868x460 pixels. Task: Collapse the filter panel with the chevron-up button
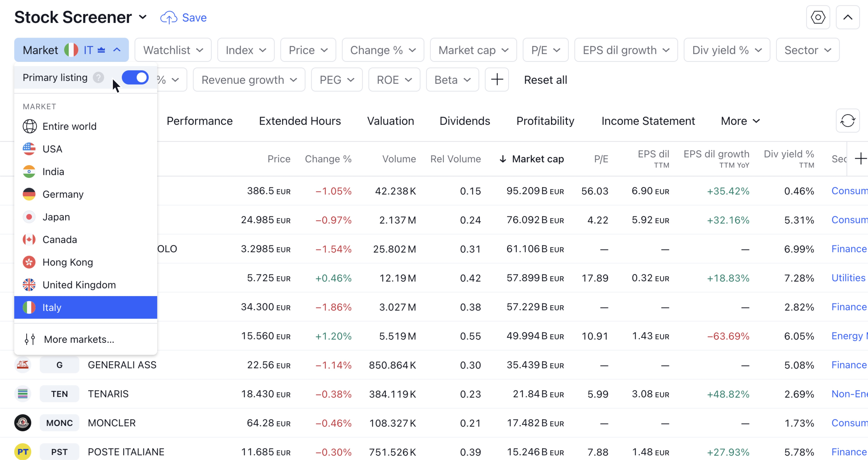tap(847, 18)
